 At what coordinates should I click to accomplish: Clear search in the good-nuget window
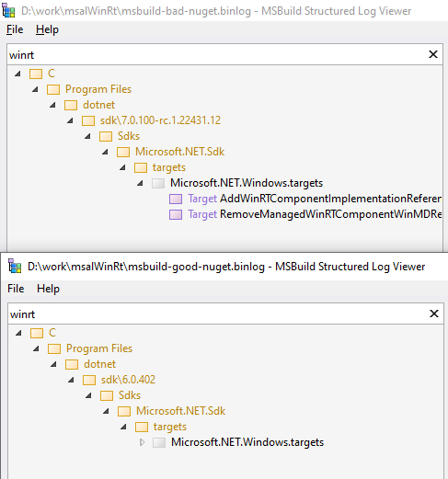pyautogui.click(x=434, y=314)
